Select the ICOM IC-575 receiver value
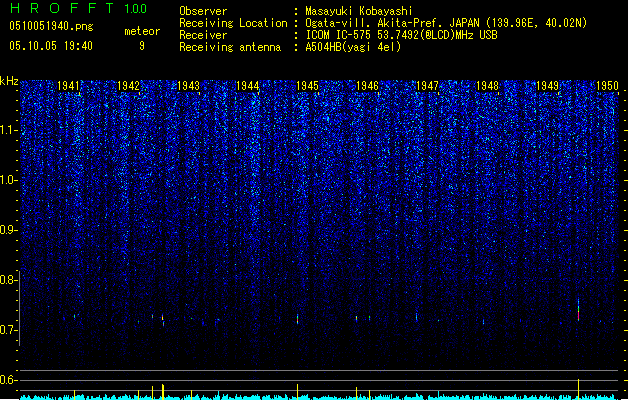 (401, 35)
